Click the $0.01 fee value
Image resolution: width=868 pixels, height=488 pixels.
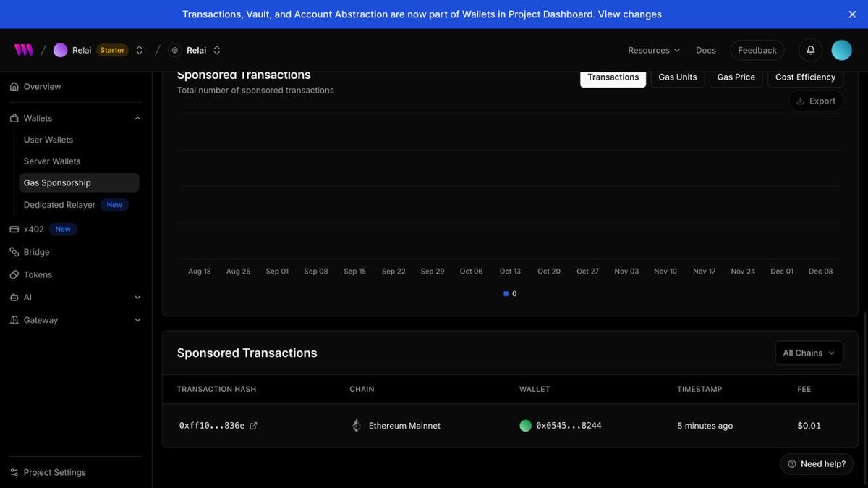pos(809,426)
